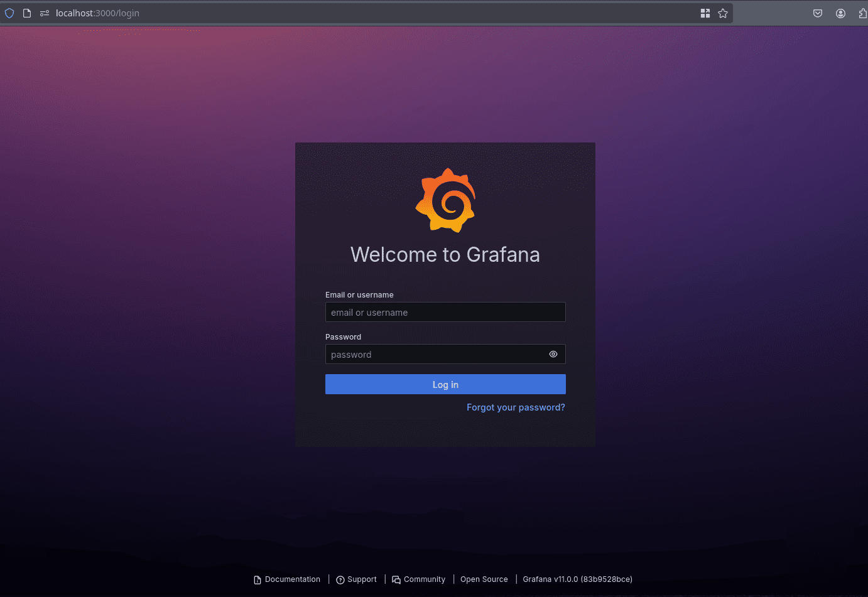
Task: Focus the Email or username field
Action: coord(445,312)
